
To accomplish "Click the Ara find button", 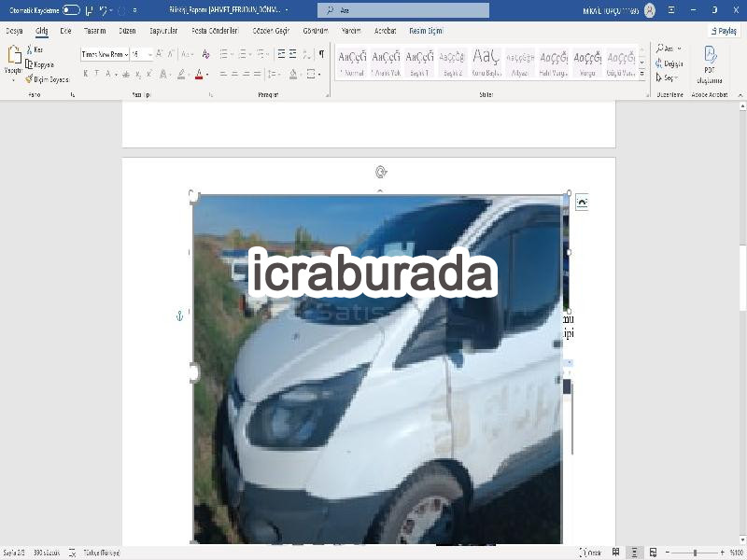I will (669, 49).
